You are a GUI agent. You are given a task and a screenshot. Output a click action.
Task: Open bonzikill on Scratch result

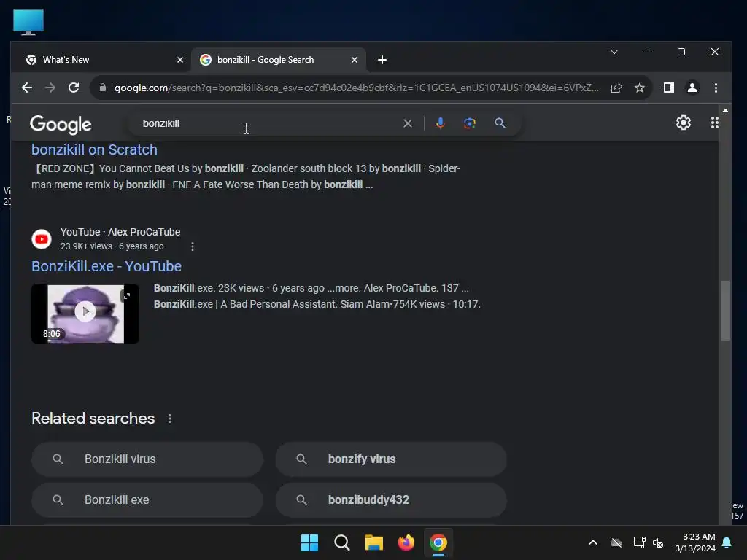point(94,149)
